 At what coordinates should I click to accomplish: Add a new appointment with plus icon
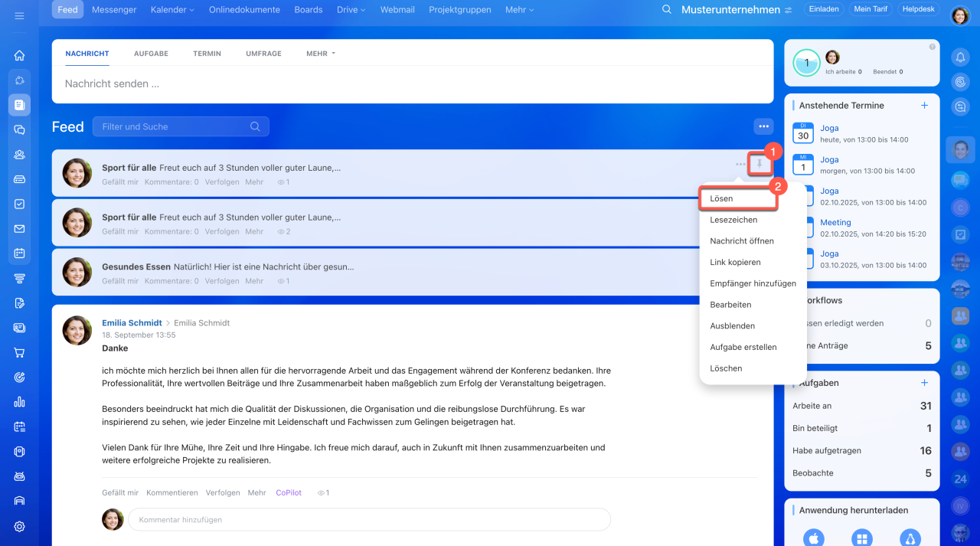click(x=924, y=106)
